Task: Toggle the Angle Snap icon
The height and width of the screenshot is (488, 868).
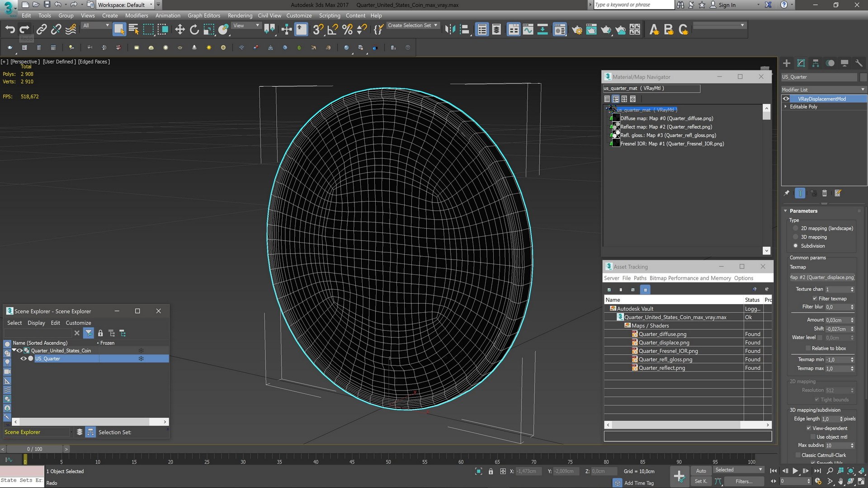Action: tap(333, 30)
